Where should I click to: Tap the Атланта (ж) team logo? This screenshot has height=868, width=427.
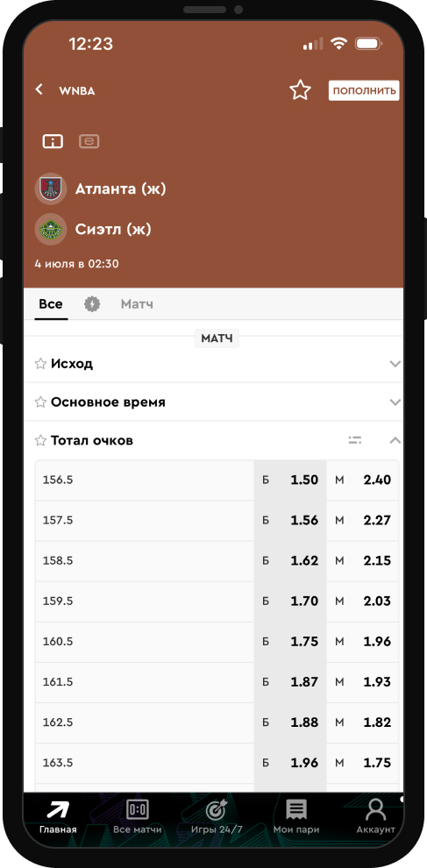(51, 189)
